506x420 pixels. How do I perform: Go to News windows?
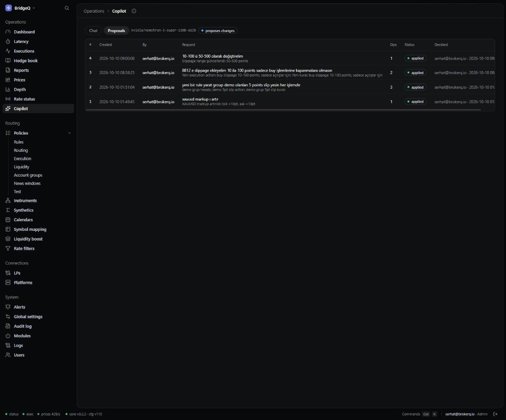(27, 183)
